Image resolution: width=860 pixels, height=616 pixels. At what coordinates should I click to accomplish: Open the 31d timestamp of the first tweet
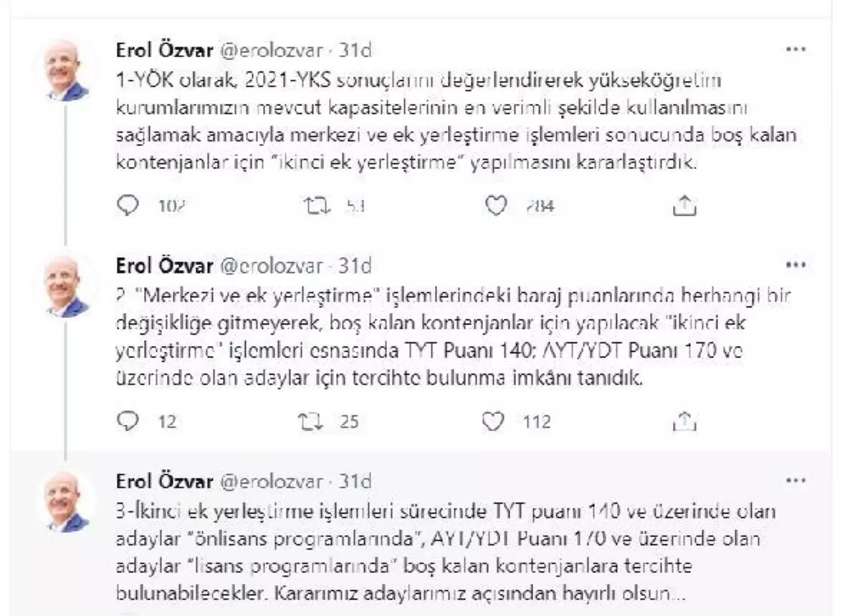tap(355, 50)
